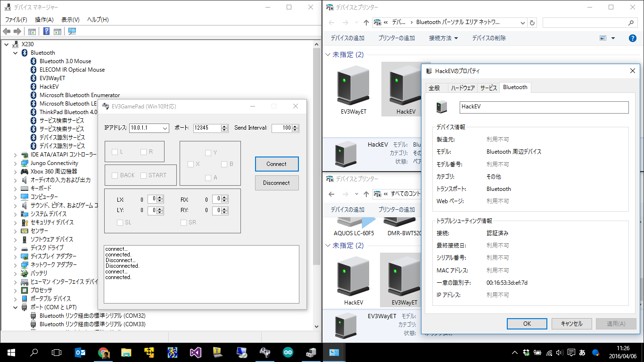Select the Bluetooth 3.0 Mouse device
This screenshot has height=362, width=644.
[x=65, y=61]
